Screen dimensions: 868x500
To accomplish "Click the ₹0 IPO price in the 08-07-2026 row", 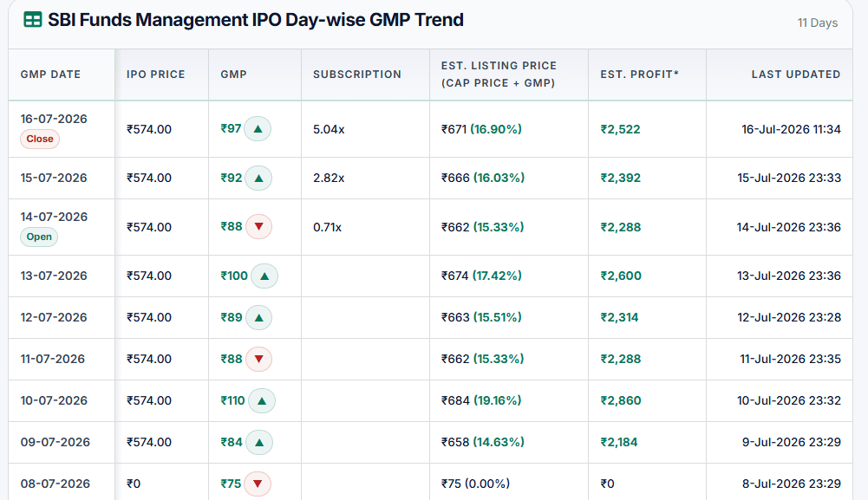I will tap(134, 484).
